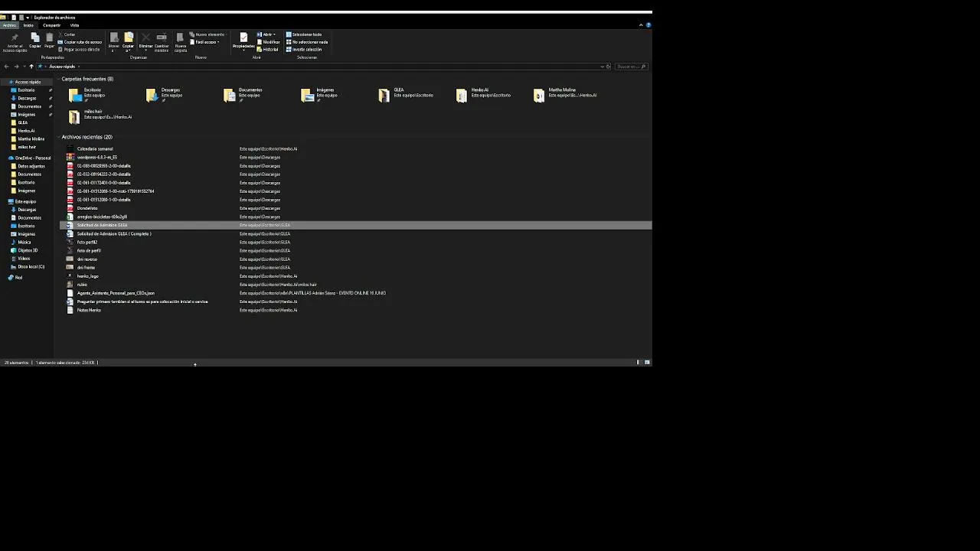
Task: Open the Descargas frequent folder
Action: click(x=165, y=94)
